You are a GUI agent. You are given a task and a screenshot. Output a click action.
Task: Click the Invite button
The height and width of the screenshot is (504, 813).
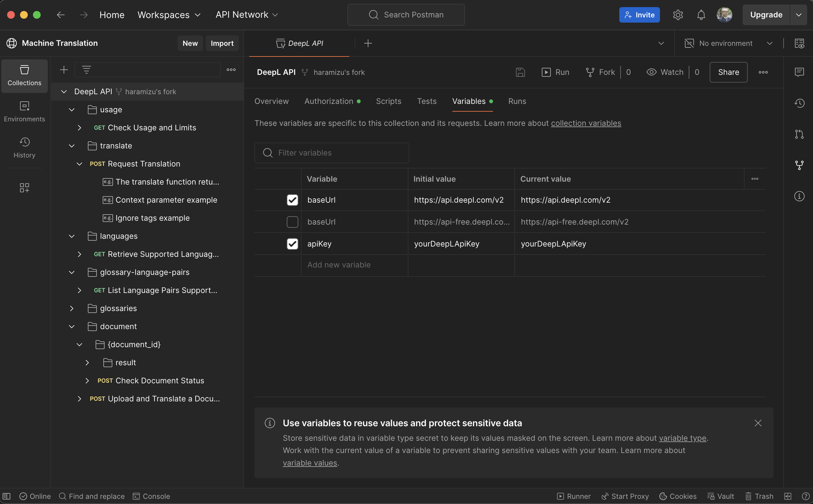click(639, 15)
